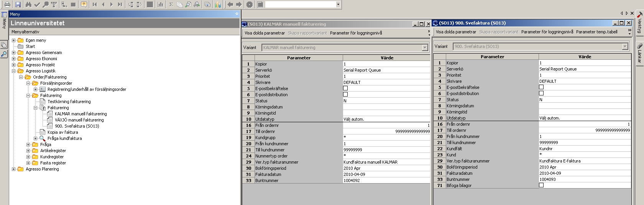Click Buntnummer value 1004092 field
Viewport: 644px width, 205px height.
pyautogui.click(x=386, y=180)
